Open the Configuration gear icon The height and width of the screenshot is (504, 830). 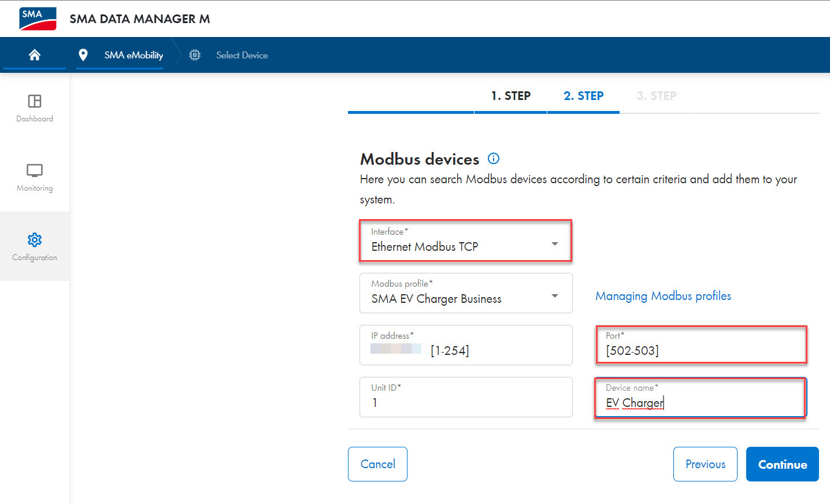35,240
